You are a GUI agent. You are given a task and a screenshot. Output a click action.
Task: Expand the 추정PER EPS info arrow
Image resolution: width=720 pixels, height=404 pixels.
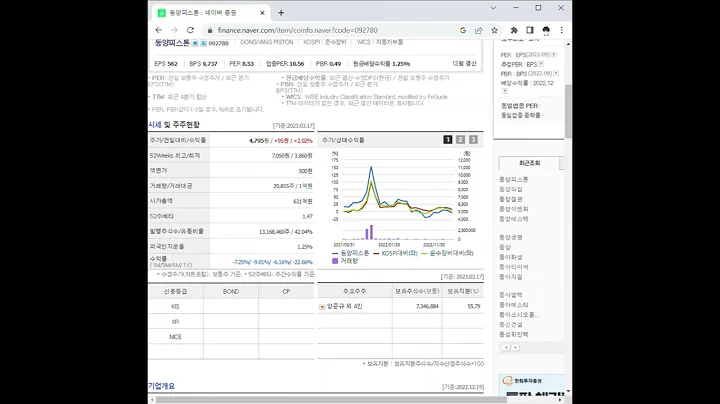coord(541,64)
